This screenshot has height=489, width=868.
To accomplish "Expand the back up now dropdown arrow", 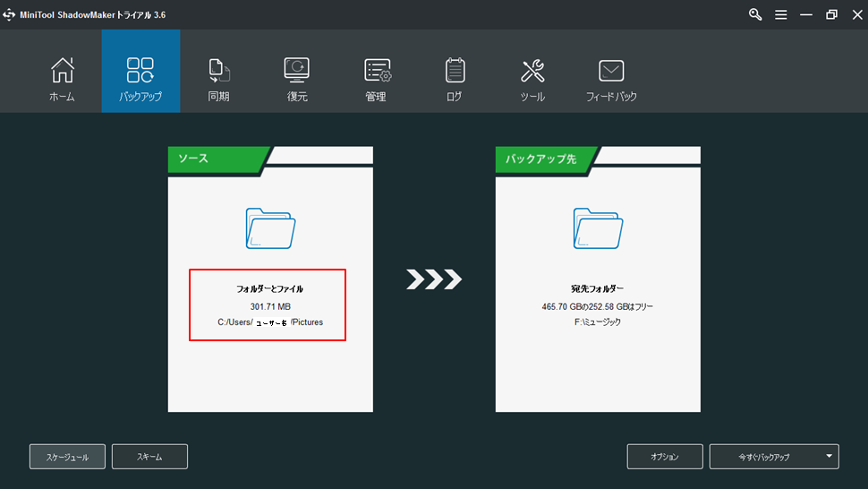I will coord(830,457).
